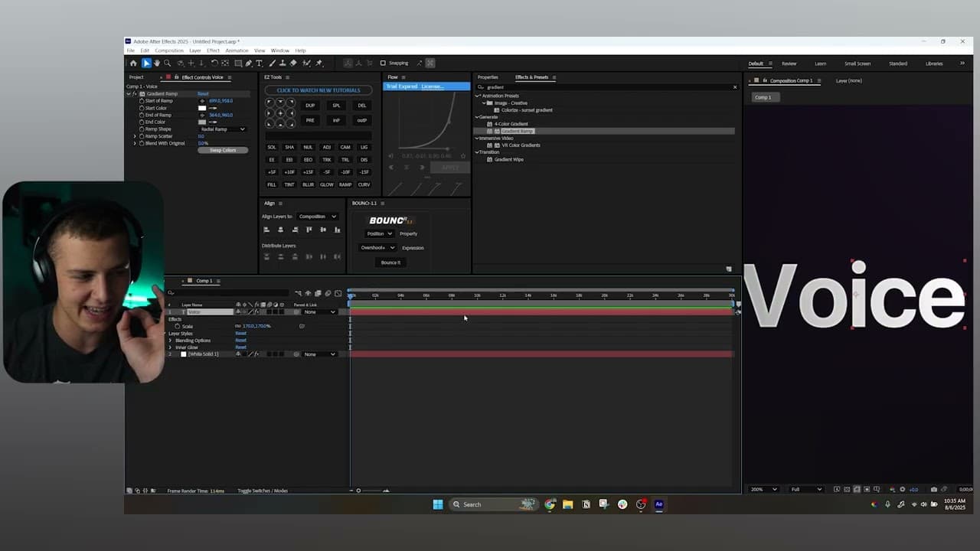This screenshot has width=980, height=551.
Task: Select the Hand tool in the toolbar
Action: coord(157,64)
